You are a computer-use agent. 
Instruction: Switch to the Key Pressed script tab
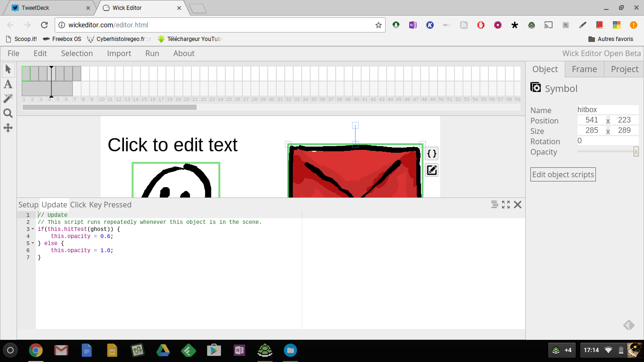point(110,205)
